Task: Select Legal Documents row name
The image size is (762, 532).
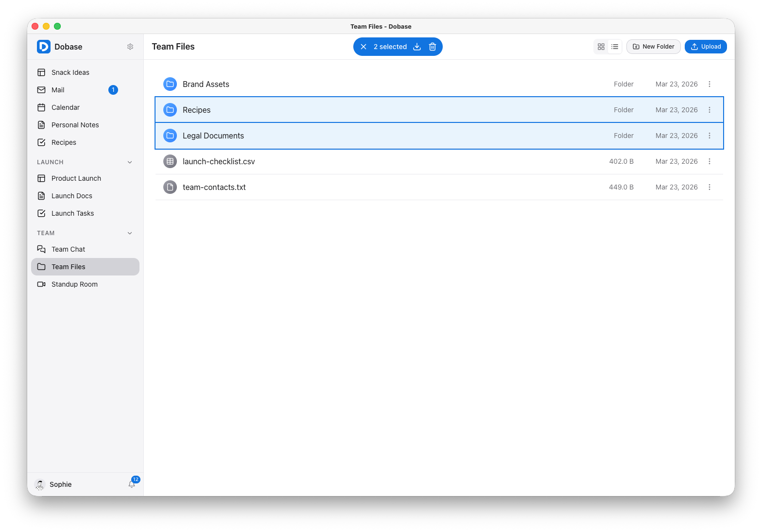Action: pyautogui.click(x=213, y=136)
